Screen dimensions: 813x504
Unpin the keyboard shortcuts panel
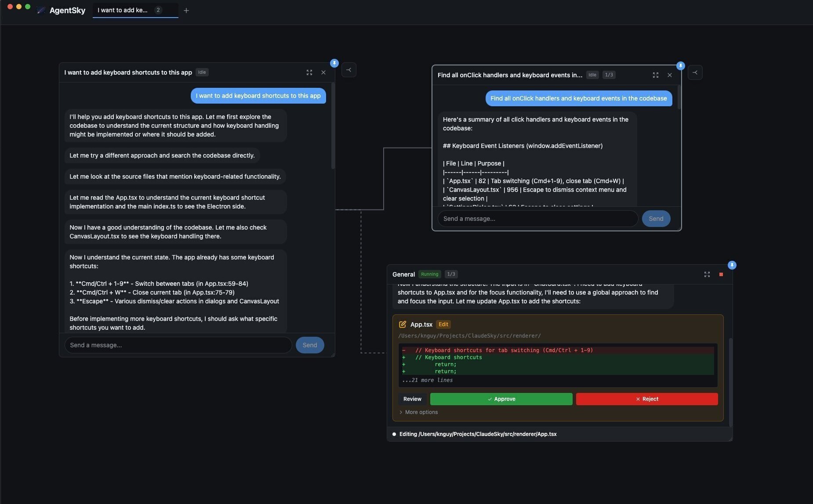click(334, 63)
